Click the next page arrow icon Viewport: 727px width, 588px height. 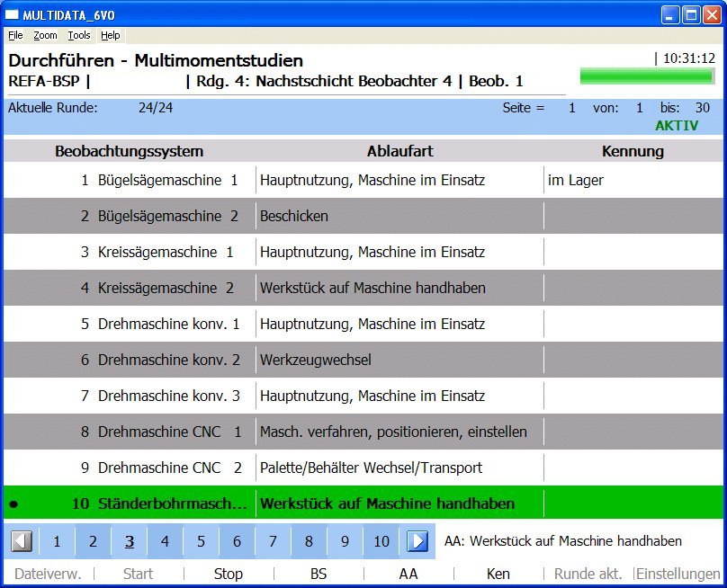click(x=417, y=541)
